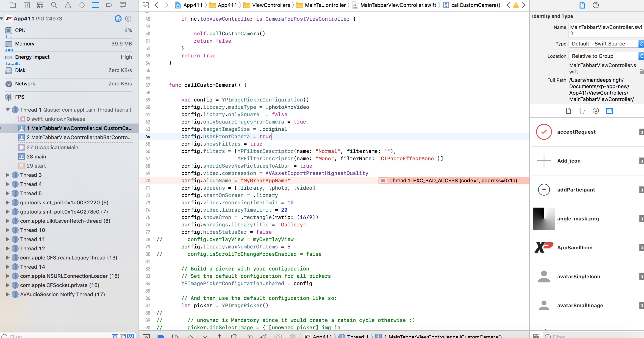The width and height of the screenshot is (644, 338).
Task: Collapse Thread 1 in the Debug navigator
Action: (x=8, y=110)
